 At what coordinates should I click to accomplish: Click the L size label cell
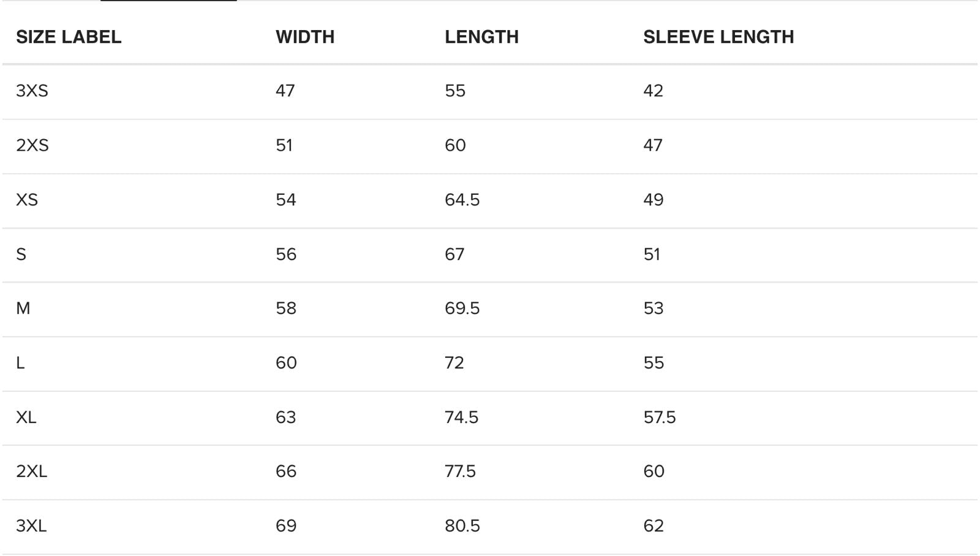(20, 363)
